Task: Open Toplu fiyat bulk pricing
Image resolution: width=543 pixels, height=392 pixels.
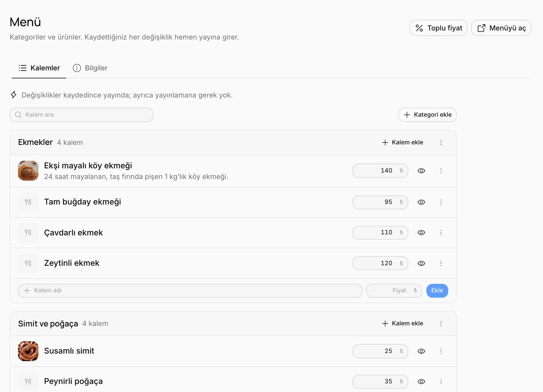Action: coord(438,28)
